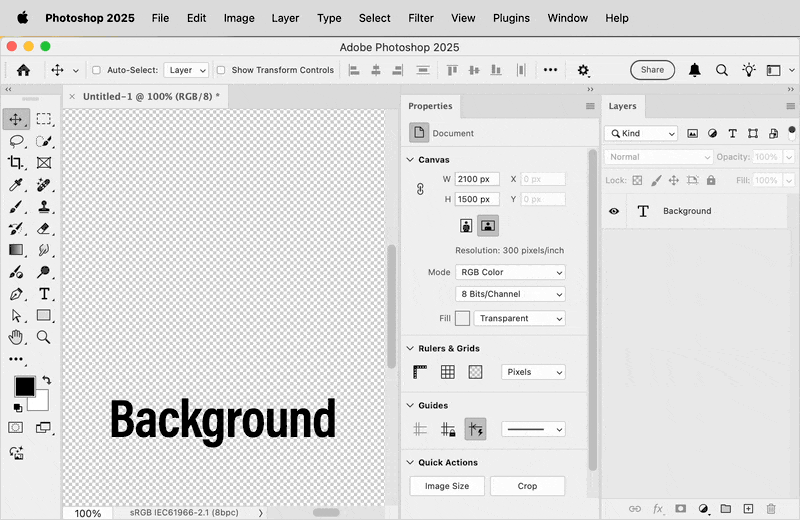This screenshot has width=800, height=520.
Task: Select the Path Selection tool
Action: tap(16, 316)
